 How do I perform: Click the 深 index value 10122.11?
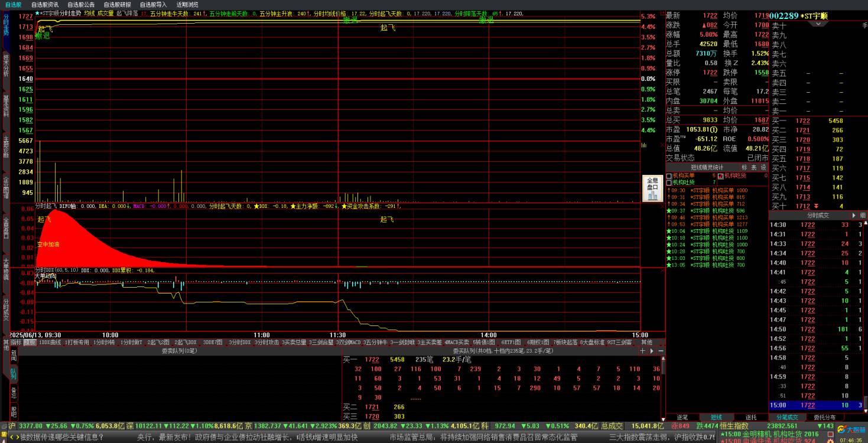point(149,425)
